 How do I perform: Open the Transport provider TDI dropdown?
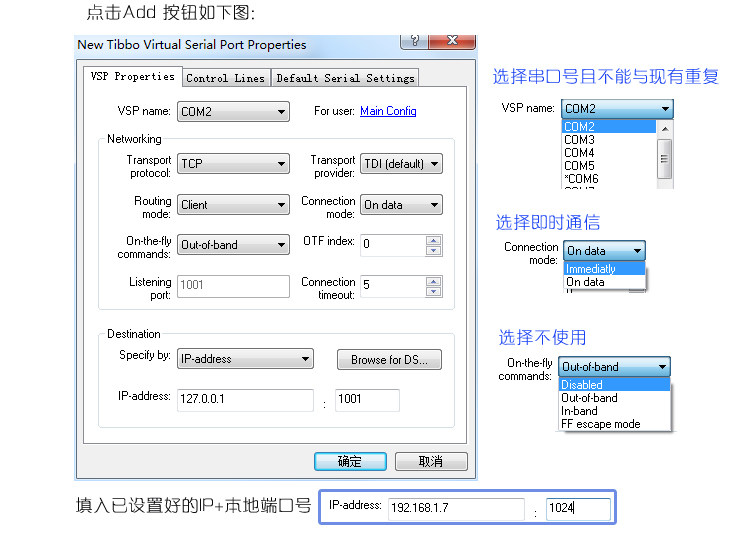(x=401, y=164)
